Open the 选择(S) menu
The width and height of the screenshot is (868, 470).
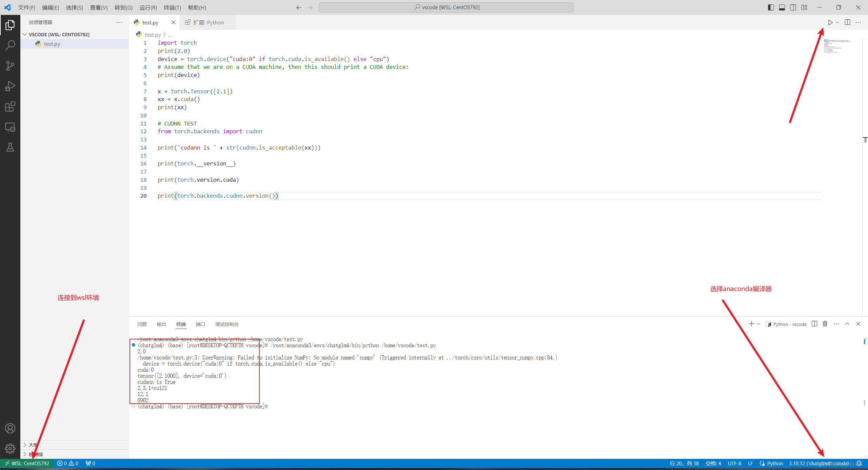coord(74,7)
